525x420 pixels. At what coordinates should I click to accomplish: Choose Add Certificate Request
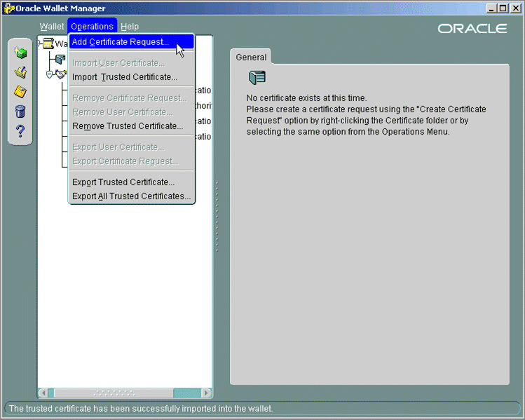(x=132, y=42)
